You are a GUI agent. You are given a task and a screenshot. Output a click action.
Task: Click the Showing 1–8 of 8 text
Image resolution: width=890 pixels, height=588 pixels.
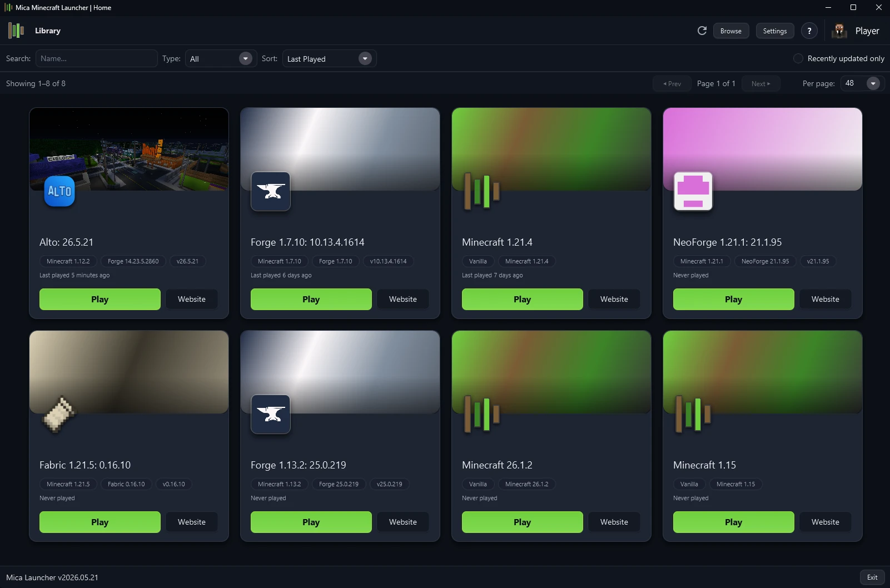pyautogui.click(x=36, y=83)
